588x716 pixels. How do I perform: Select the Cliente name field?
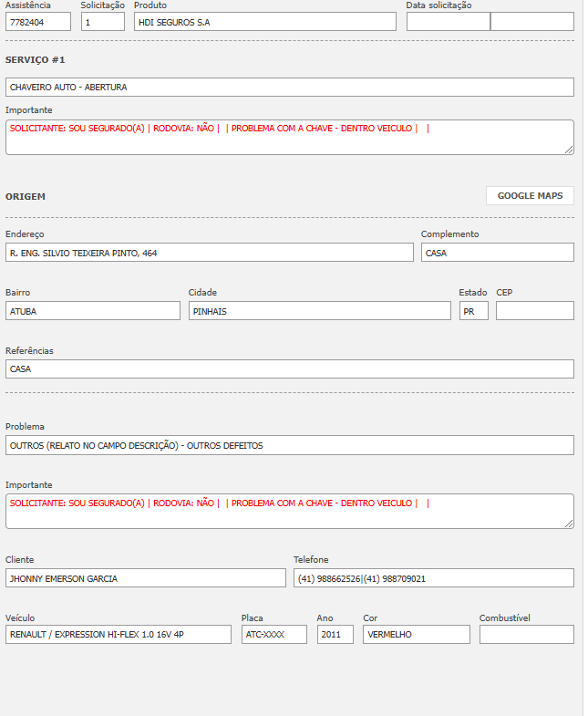(145, 578)
